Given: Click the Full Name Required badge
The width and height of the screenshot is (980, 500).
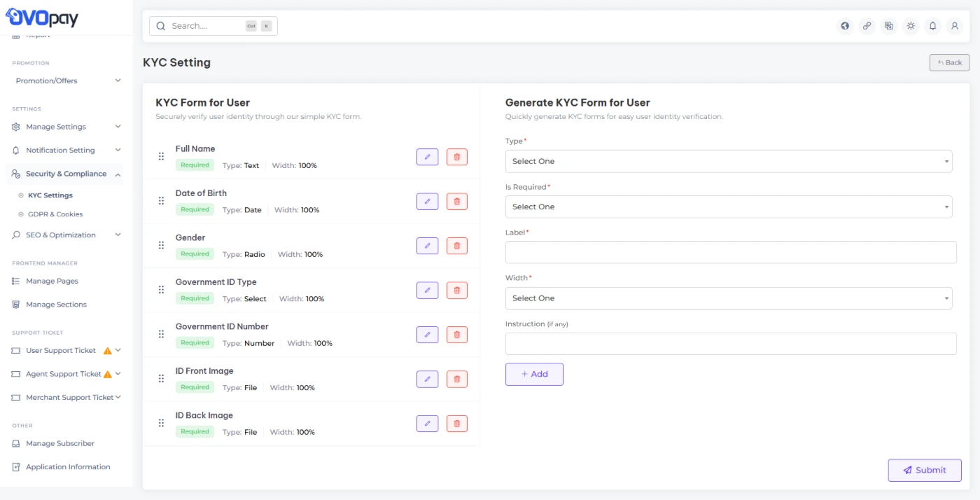Looking at the screenshot, I should click(x=195, y=165).
